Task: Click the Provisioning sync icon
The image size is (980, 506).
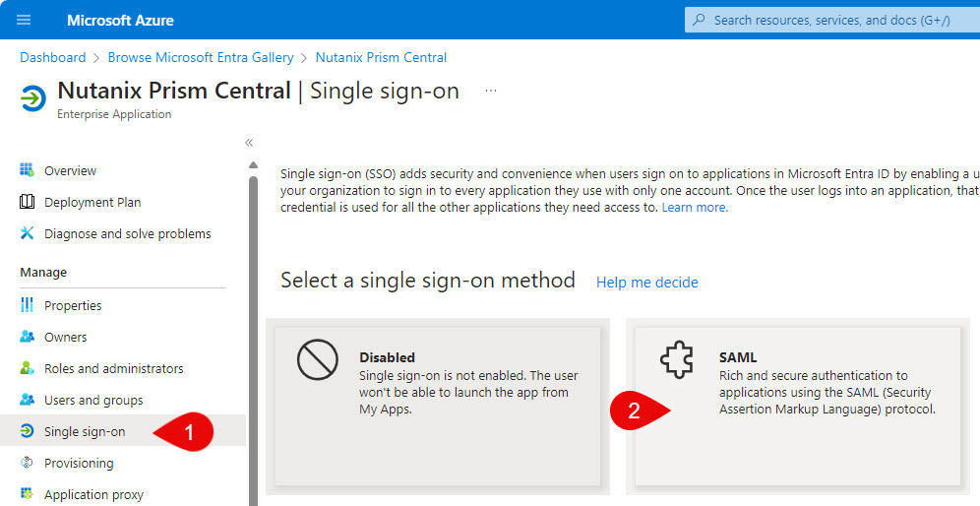Action: pos(27,463)
